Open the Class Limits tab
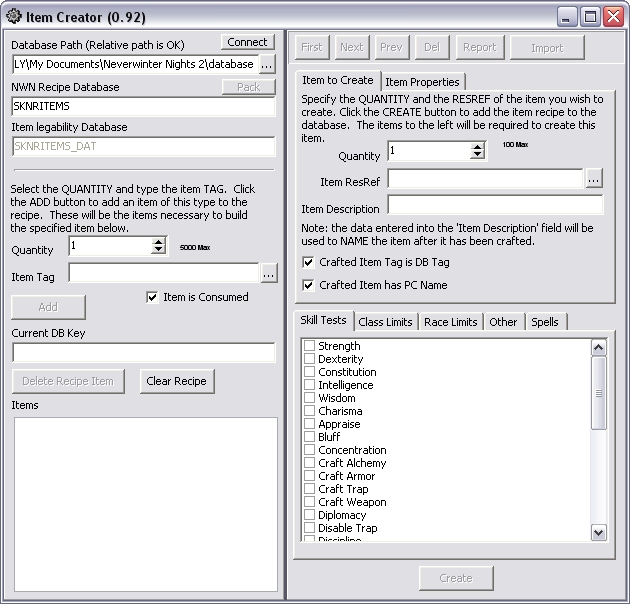The image size is (630, 604). coord(385,322)
